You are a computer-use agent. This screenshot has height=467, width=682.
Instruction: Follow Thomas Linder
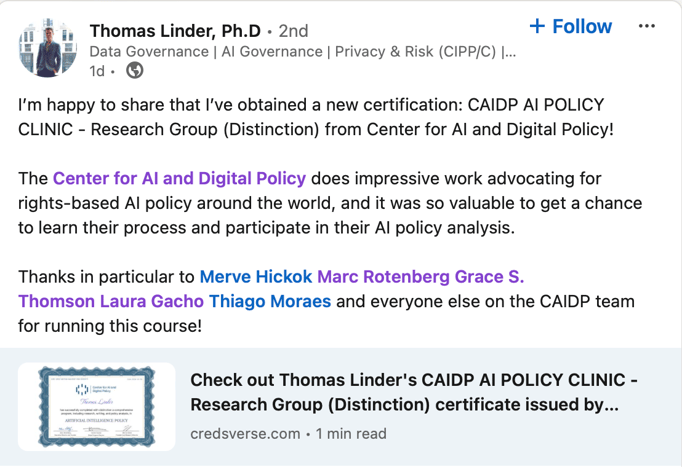pos(570,26)
